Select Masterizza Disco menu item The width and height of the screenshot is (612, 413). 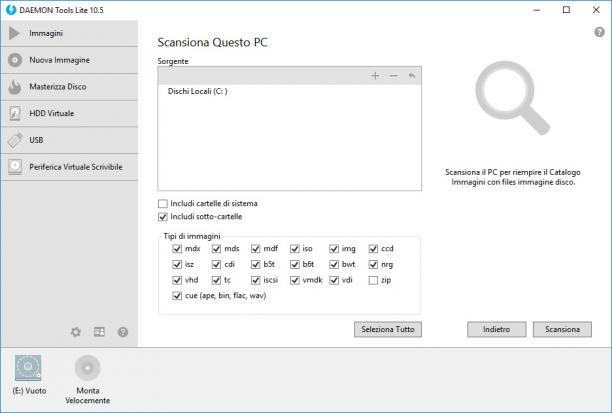[x=69, y=87]
